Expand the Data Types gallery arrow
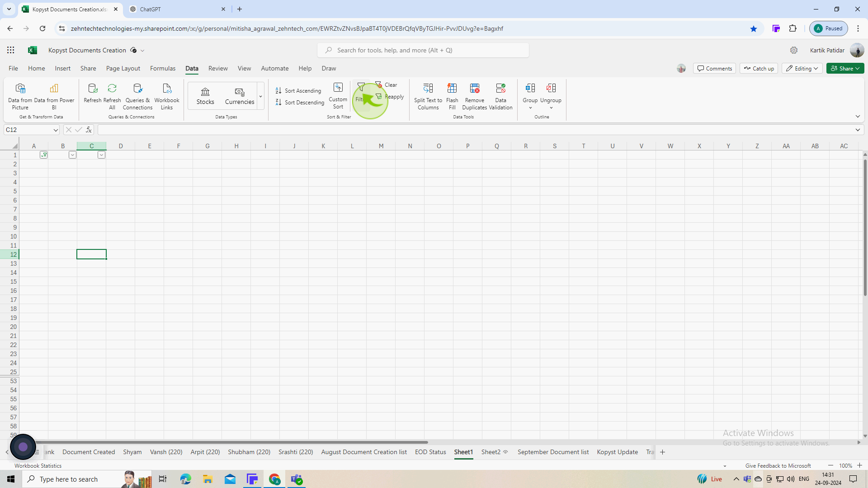 260,96
